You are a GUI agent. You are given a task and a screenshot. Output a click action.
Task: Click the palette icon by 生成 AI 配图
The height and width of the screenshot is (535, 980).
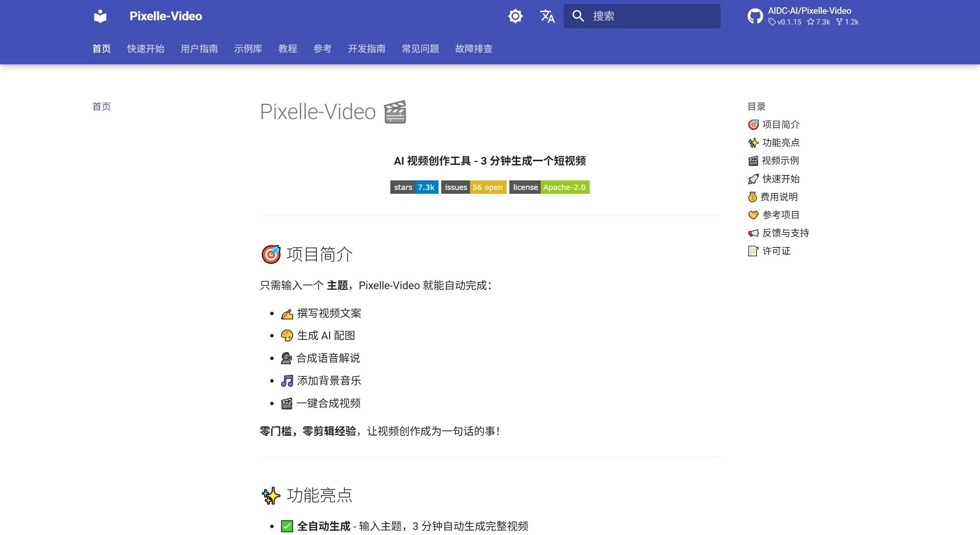click(x=287, y=336)
